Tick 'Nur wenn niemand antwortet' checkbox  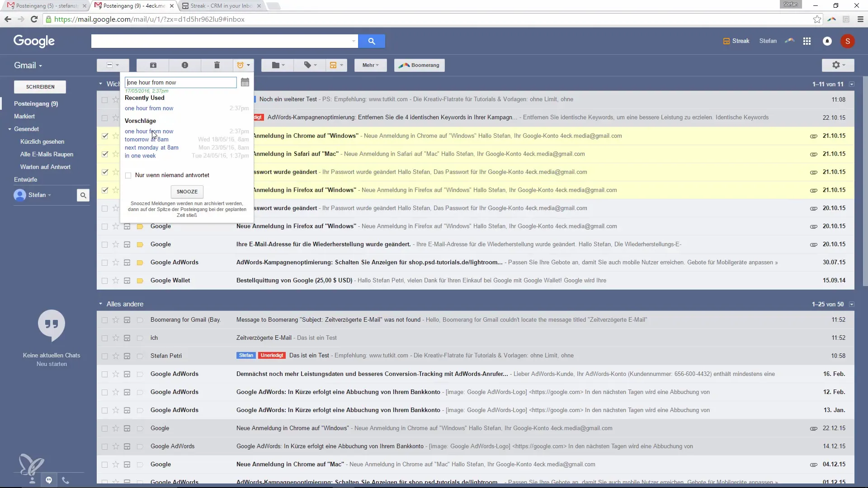[x=128, y=175]
